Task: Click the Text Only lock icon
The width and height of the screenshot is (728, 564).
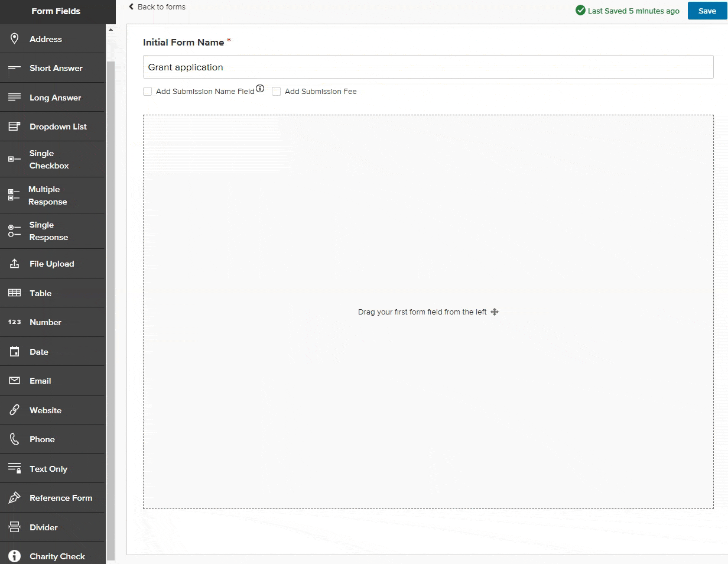Action: point(15,469)
